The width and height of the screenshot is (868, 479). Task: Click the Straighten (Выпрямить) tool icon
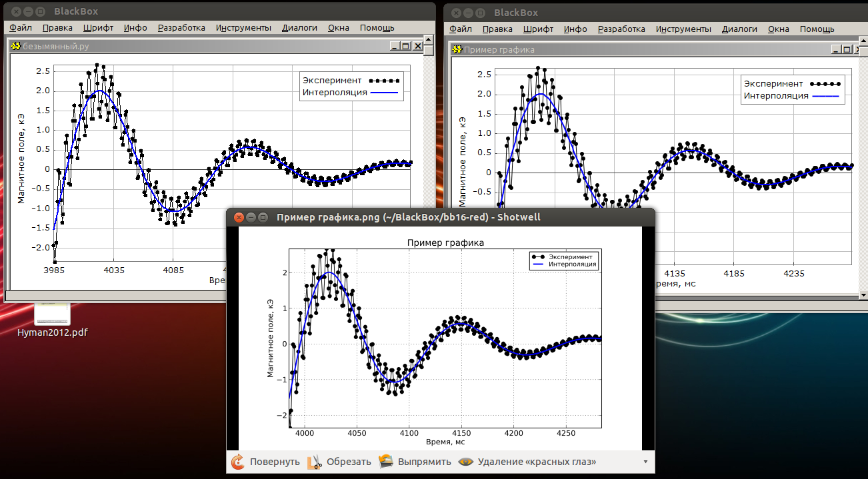[x=385, y=462]
